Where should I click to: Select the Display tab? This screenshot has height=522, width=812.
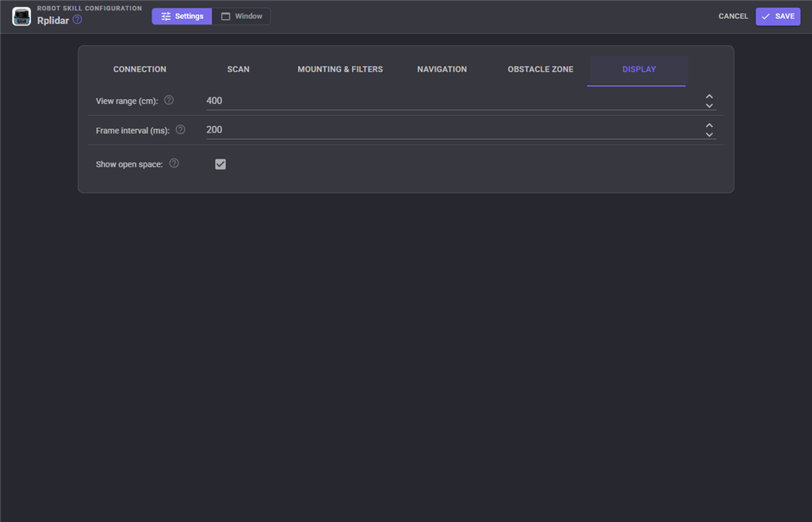click(x=638, y=69)
